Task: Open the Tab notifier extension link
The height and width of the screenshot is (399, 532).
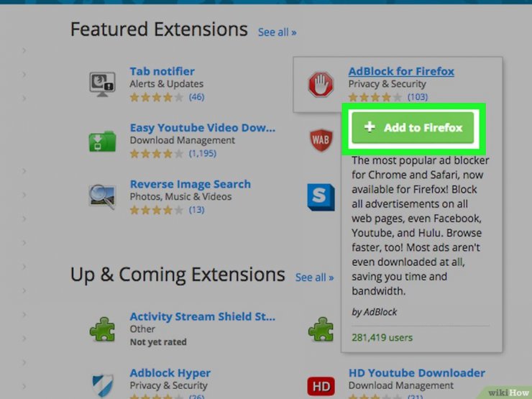Action: (x=162, y=71)
